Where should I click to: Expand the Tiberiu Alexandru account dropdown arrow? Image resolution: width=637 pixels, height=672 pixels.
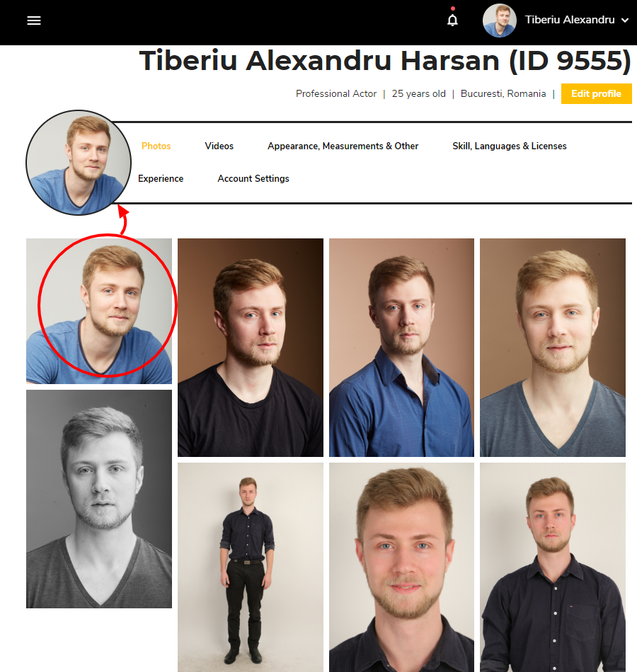626,20
